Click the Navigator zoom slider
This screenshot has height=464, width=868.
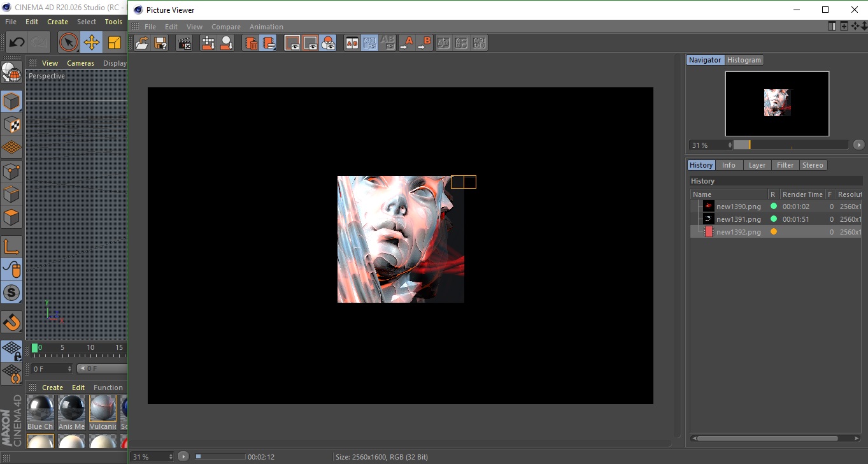[x=790, y=145]
